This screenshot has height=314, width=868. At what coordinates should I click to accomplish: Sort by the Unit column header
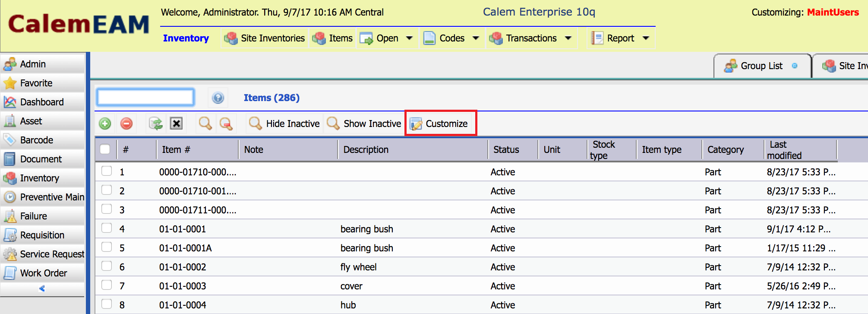pyautogui.click(x=562, y=150)
